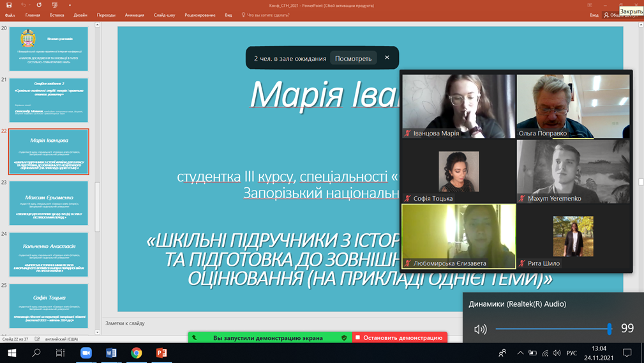The width and height of the screenshot is (644, 363).
Task: Open the Переходы ribbon tab
Action: point(106,15)
